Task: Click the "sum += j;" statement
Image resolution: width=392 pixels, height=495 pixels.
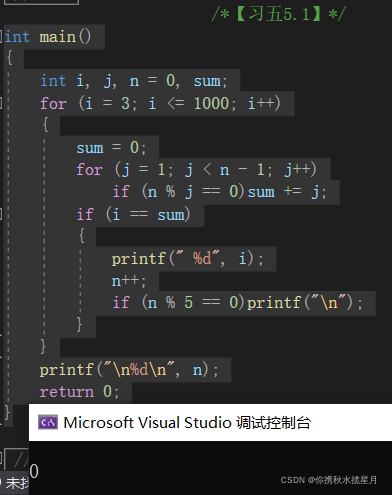Action: point(287,192)
